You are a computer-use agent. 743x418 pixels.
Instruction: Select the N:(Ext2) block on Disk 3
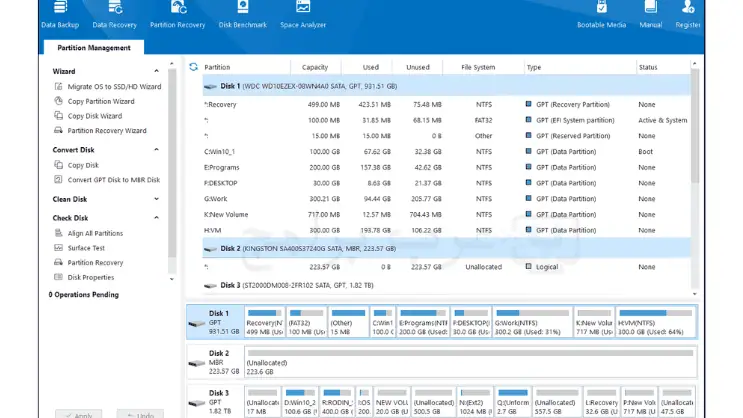475,402
